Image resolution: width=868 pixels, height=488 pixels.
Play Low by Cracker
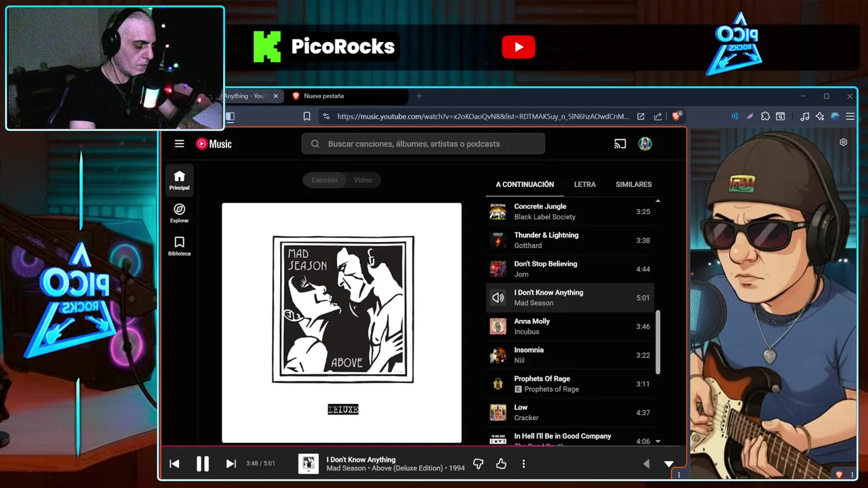570,412
